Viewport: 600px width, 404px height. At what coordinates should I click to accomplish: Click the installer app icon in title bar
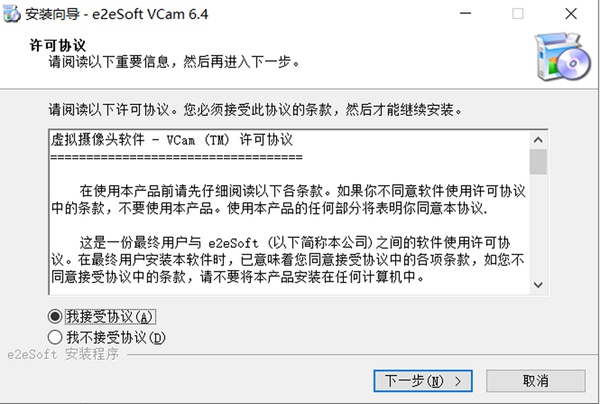point(11,14)
